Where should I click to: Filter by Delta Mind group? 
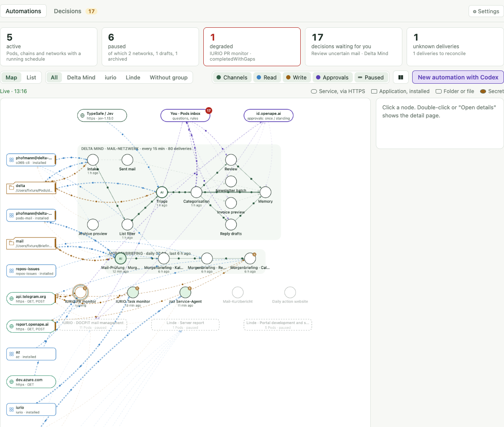coord(81,77)
